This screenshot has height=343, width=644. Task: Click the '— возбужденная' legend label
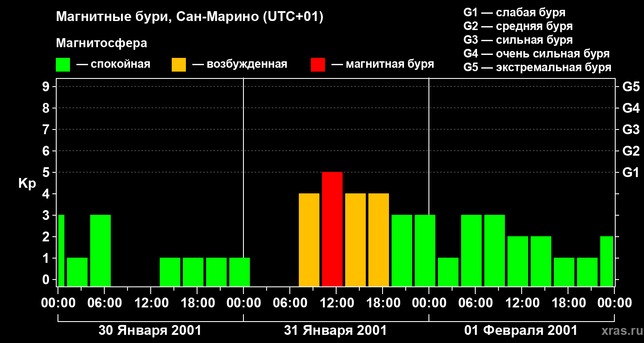pyautogui.click(x=240, y=65)
